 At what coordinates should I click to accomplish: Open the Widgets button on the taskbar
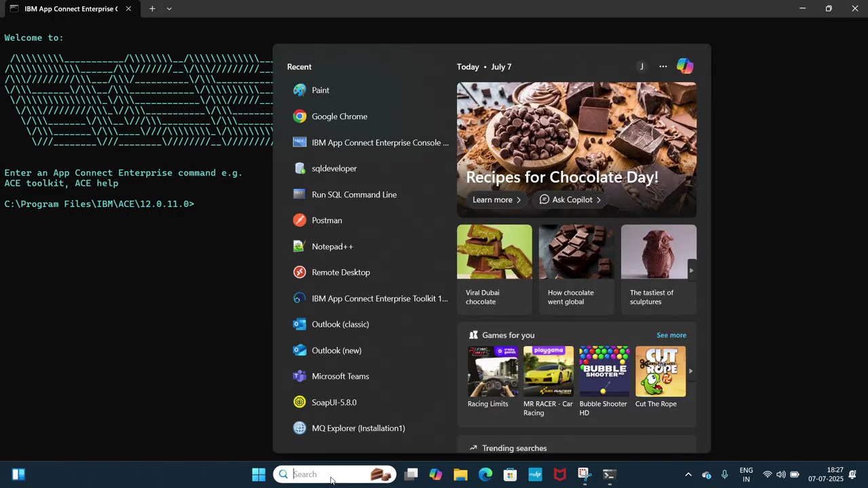18,474
